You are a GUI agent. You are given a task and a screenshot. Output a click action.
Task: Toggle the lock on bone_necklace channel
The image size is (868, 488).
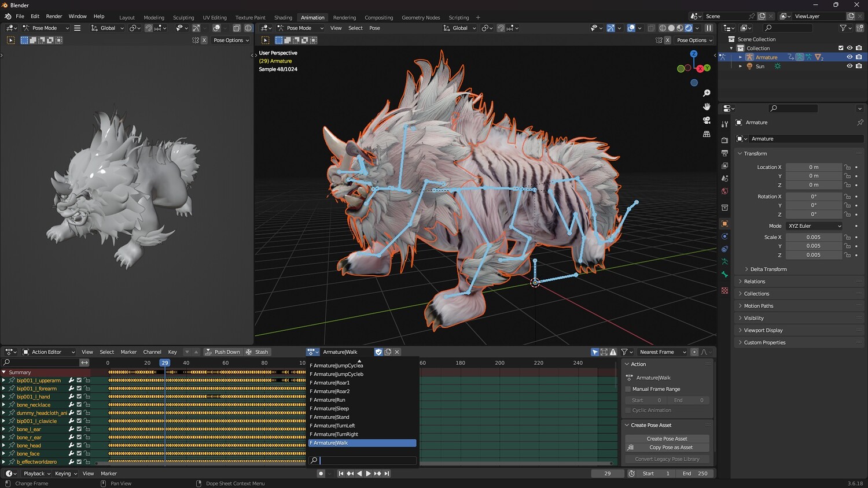[87, 405]
